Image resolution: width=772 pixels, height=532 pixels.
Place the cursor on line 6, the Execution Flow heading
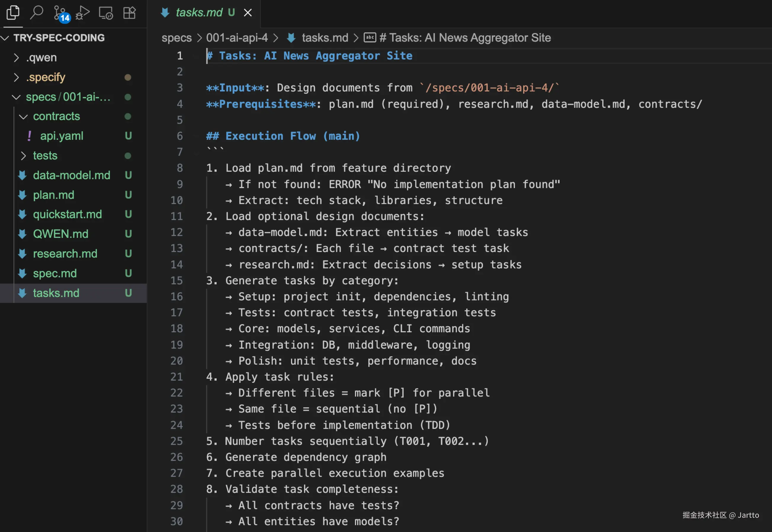point(283,136)
